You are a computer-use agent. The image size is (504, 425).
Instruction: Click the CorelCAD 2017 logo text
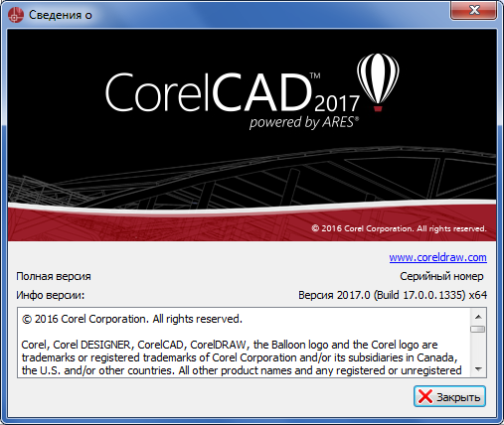point(233,92)
